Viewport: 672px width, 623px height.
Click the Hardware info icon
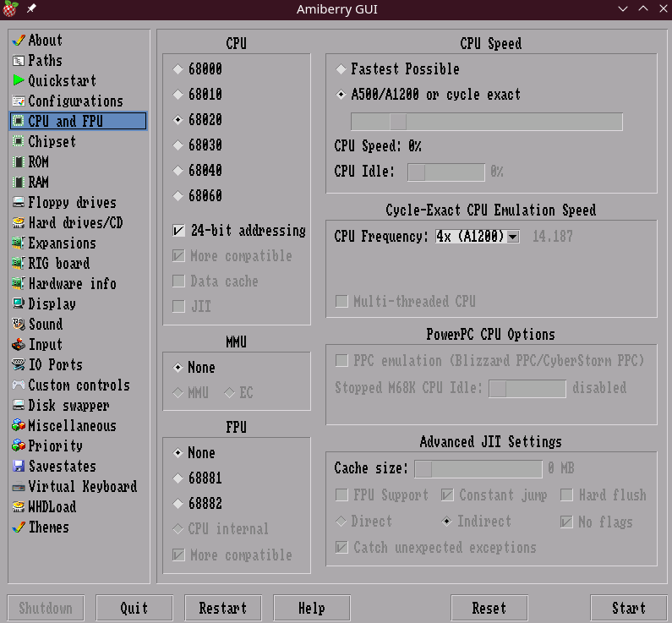point(19,283)
